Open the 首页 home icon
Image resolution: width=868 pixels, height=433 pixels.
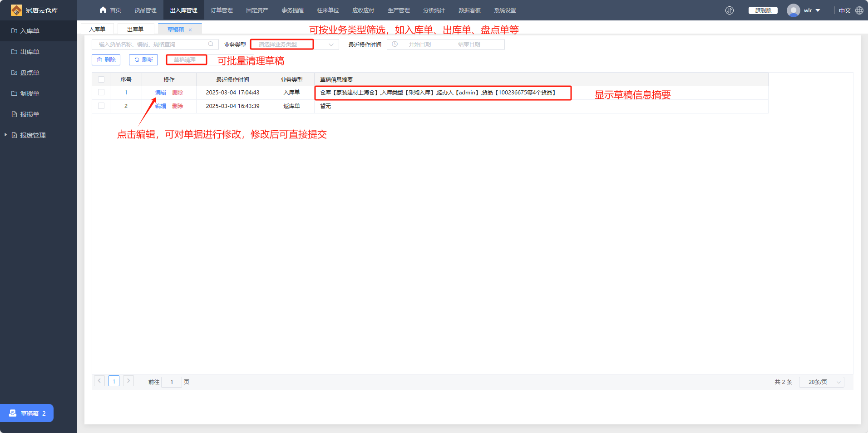[103, 10]
